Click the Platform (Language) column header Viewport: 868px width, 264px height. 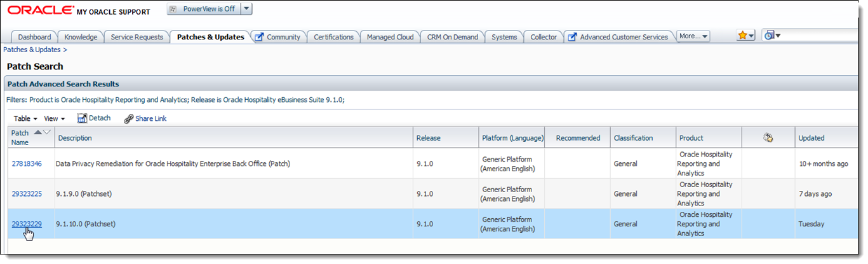coord(513,138)
